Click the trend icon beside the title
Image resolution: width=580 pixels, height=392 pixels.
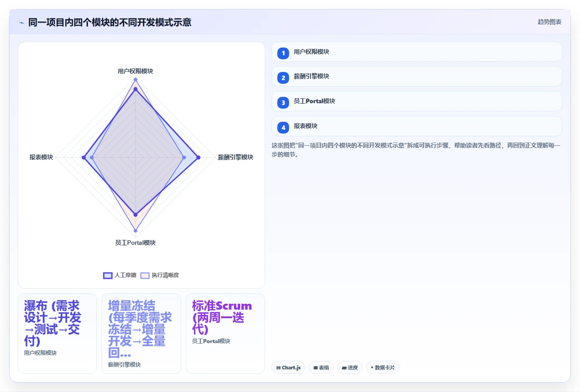(x=21, y=22)
